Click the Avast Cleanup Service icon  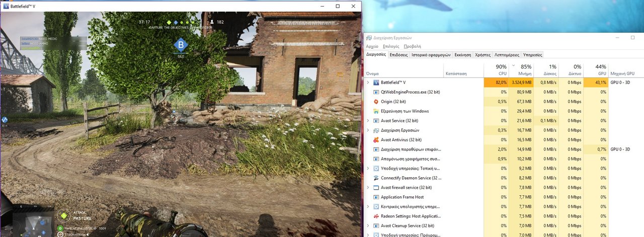376,226
